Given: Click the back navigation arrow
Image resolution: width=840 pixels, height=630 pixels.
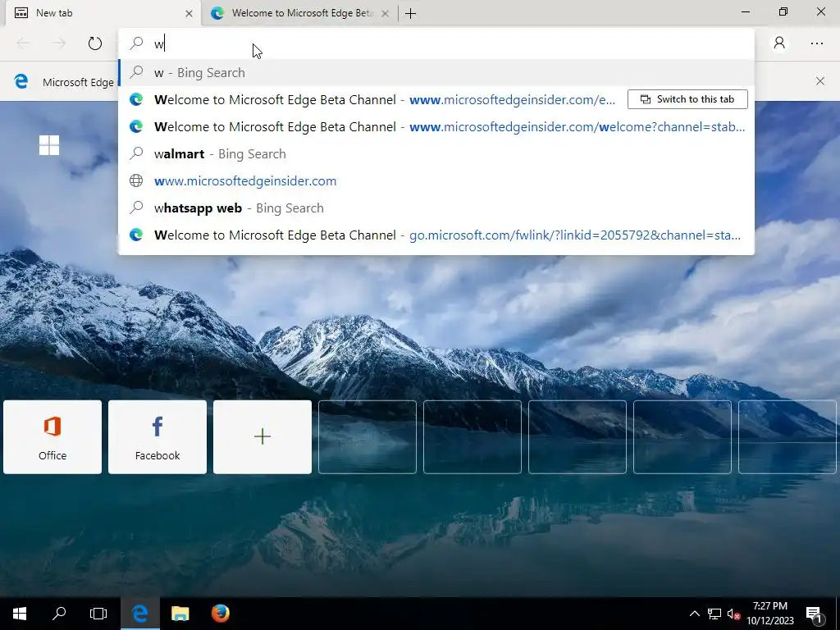Looking at the screenshot, I should click(x=23, y=43).
